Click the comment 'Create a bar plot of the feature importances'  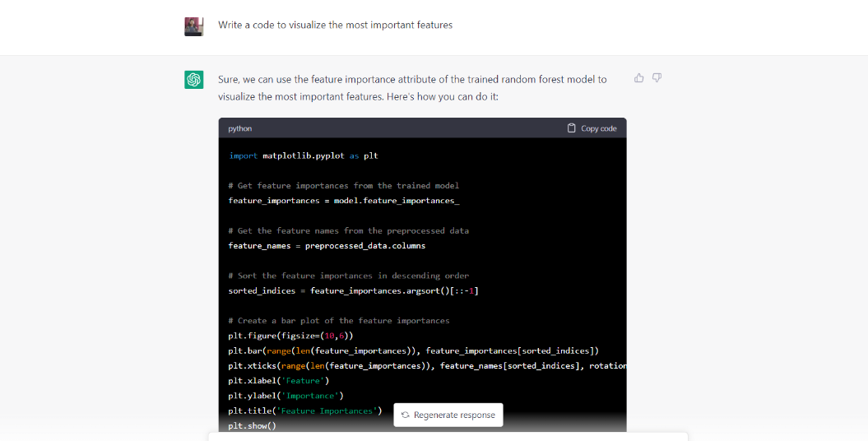(339, 320)
